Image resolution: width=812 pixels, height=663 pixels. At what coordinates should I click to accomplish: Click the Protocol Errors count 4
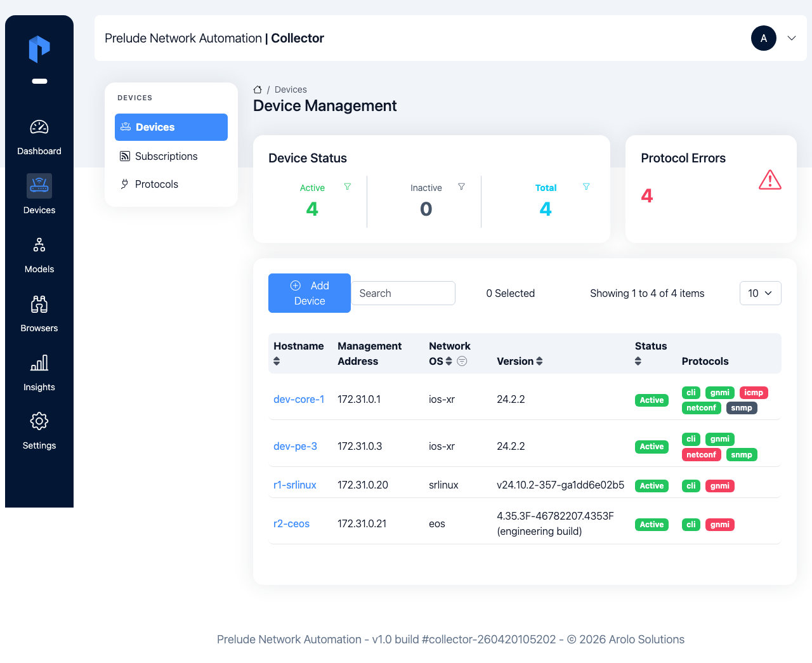[x=647, y=195]
